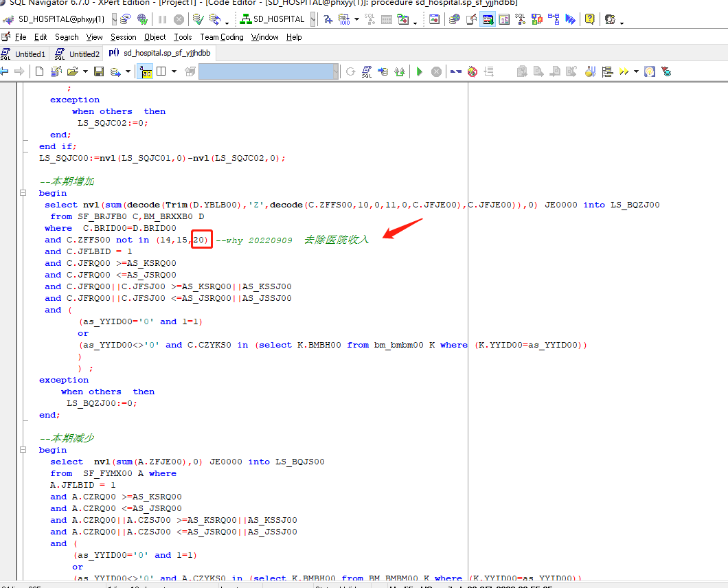Click the comment '--本期增加'
This screenshot has height=588, width=728.
tap(67, 181)
